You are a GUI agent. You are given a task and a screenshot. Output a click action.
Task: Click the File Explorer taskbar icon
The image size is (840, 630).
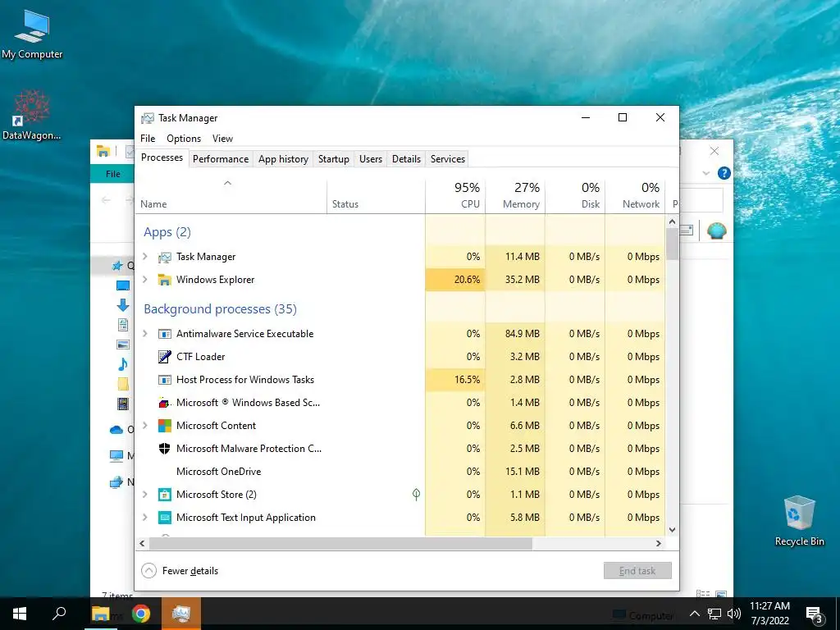101,614
